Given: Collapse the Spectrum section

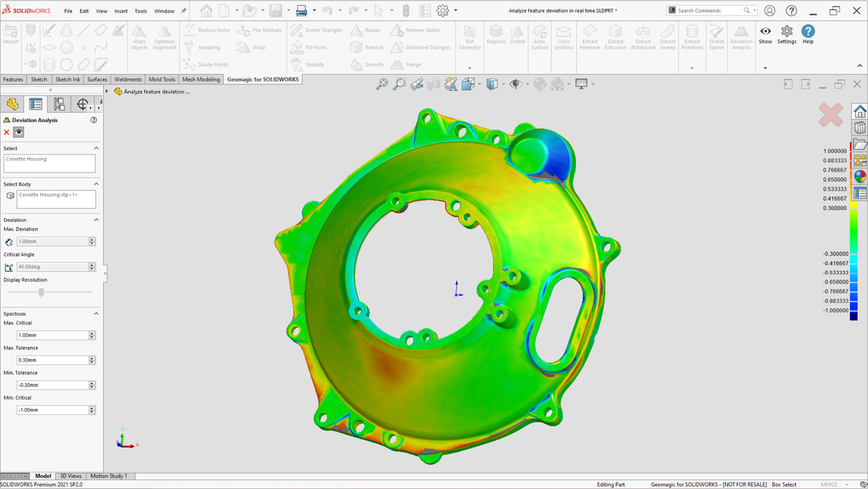Looking at the screenshot, I should pos(96,314).
